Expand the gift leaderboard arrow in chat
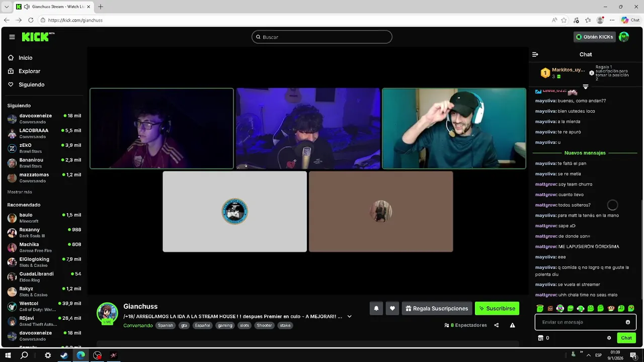The image size is (644, 362). click(586, 86)
